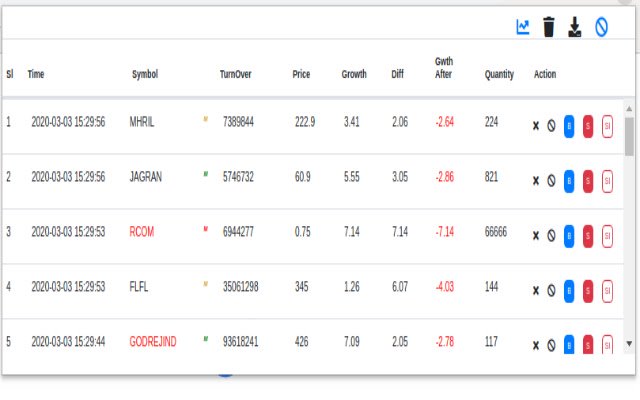Click the blue B button for MHRIL
Image resolution: width=640 pixels, height=400 pixels.
pos(569,126)
